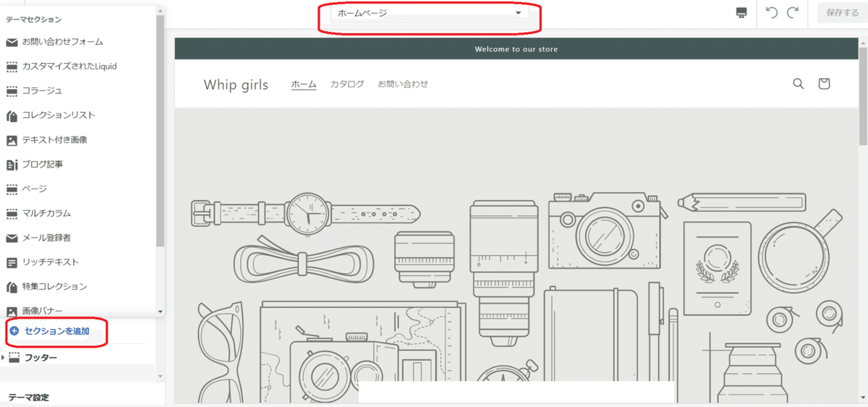Choose コラージュ section text
868x407 pixels.
pyautogui.click(x=42, y=91)
